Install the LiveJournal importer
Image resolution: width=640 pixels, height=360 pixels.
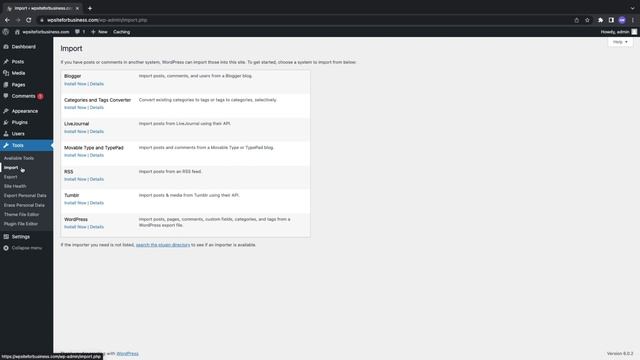coord(75,131)
